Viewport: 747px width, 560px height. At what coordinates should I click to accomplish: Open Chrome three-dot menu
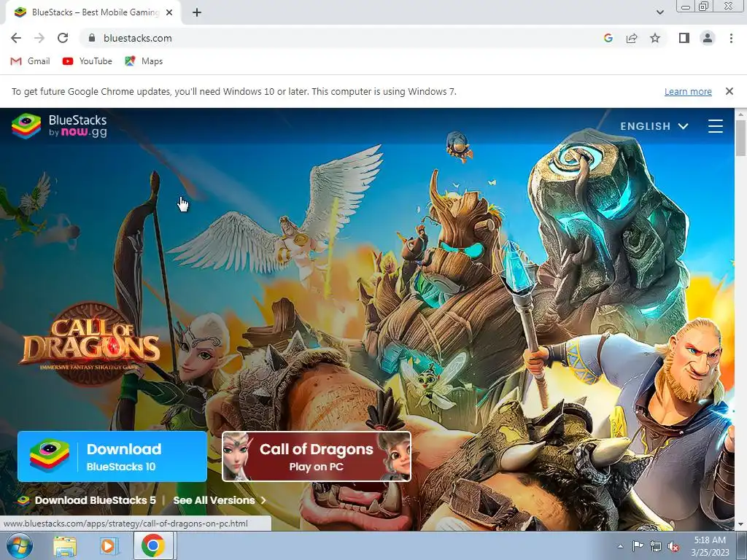[x=731, y=38]
